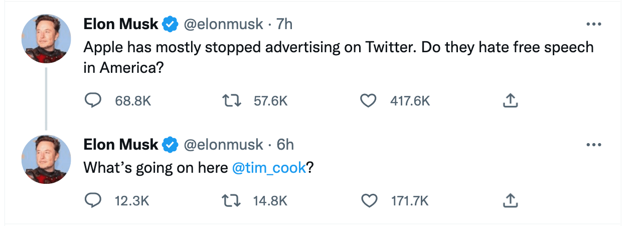
Task: Open profile picture on the second tweet
Action: click(46, 159)
